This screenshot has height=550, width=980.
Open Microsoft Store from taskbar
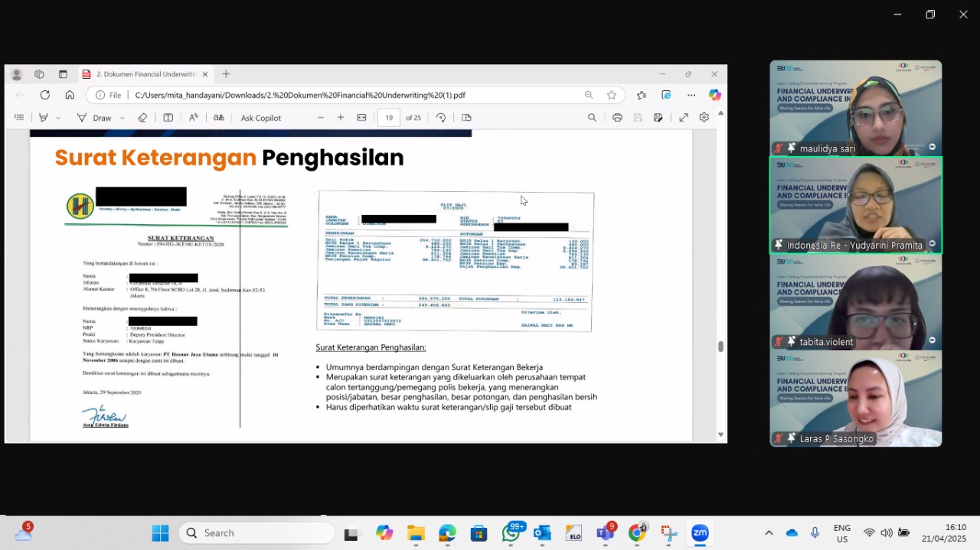point(479,533)
